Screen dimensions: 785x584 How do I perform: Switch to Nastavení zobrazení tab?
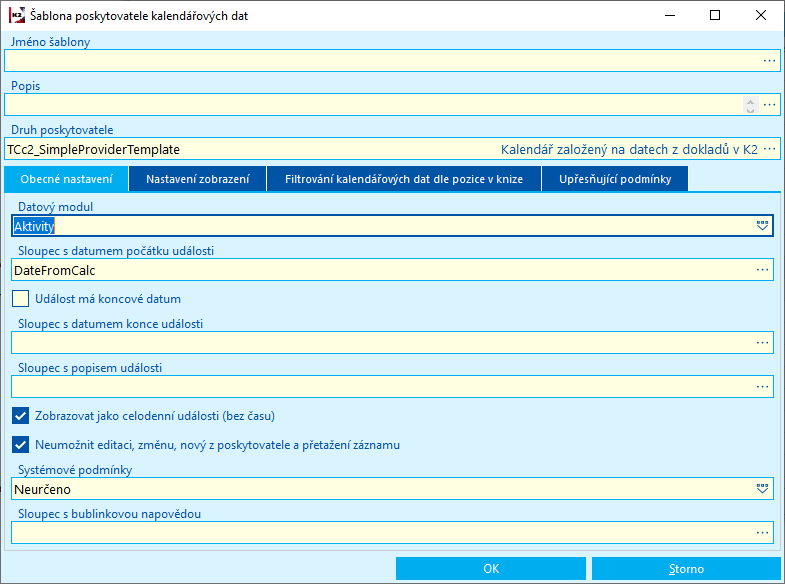tap(197, 179)
